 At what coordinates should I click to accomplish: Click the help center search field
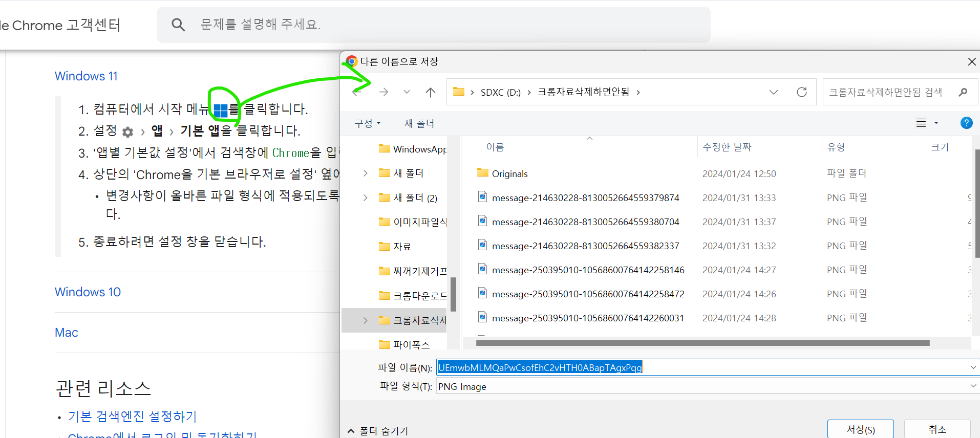coord(433,25)
